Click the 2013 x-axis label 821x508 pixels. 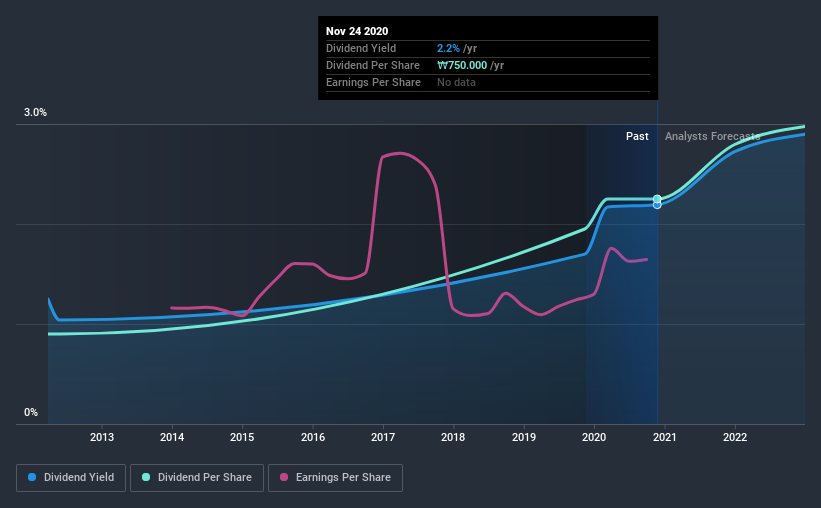pos(102,437)
